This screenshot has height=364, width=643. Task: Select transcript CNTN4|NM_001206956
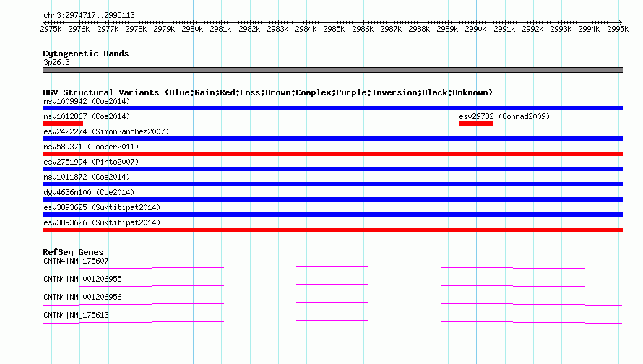pyautogui.click(x=82, y=297)
